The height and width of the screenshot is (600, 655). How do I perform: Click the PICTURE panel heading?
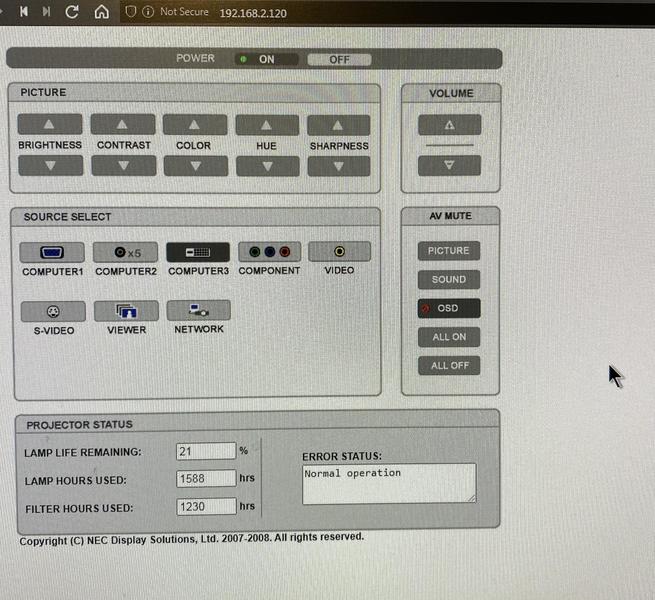pos(43,92)
